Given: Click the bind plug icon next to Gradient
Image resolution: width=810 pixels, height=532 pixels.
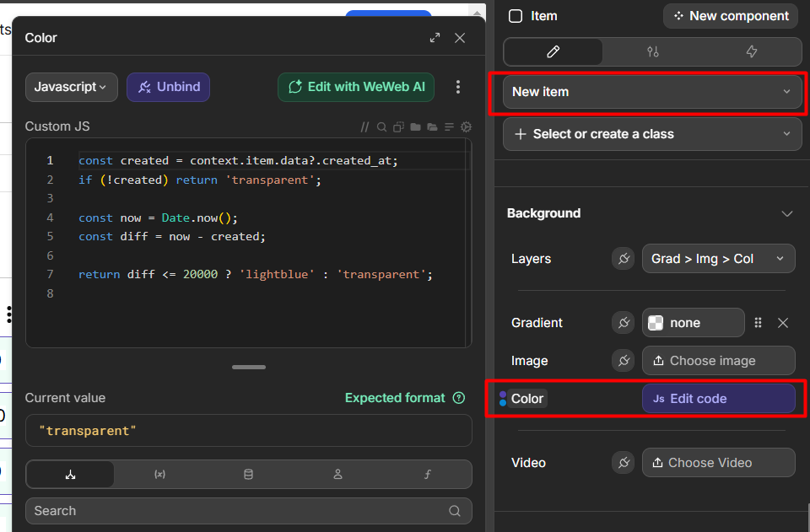Looking at the screenshot, I should pos(624,323).
